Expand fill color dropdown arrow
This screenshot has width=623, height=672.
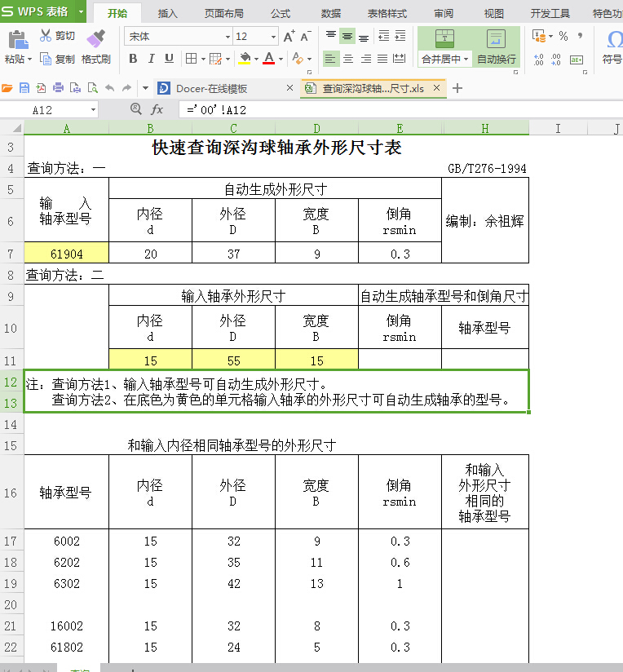pyautogui.click(x=256, y=60)
